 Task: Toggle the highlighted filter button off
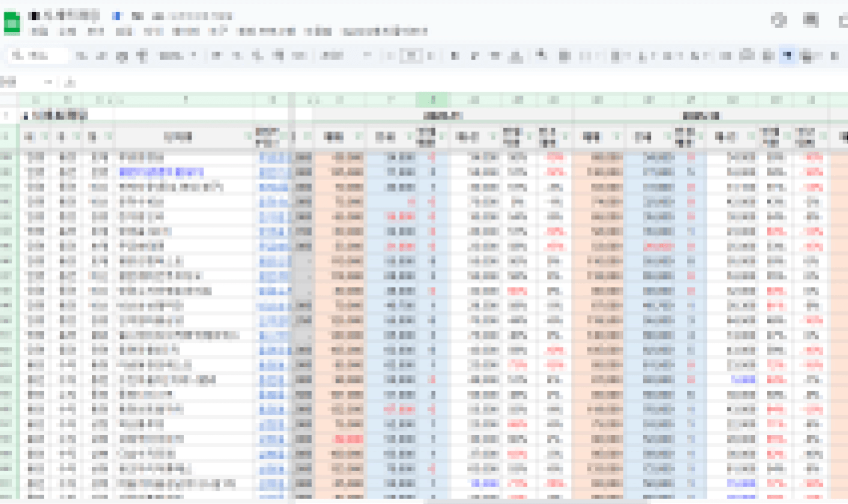click(x=787, y=56)
